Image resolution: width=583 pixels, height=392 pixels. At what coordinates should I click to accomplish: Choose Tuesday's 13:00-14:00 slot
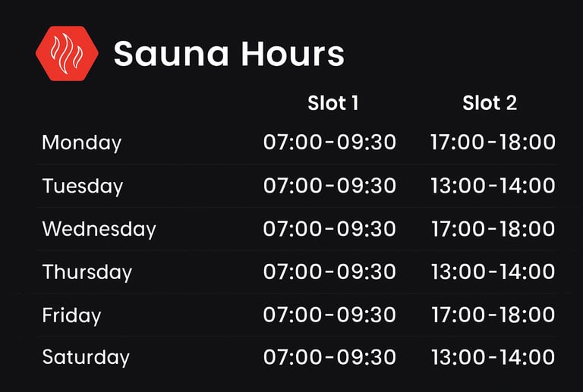493,186
